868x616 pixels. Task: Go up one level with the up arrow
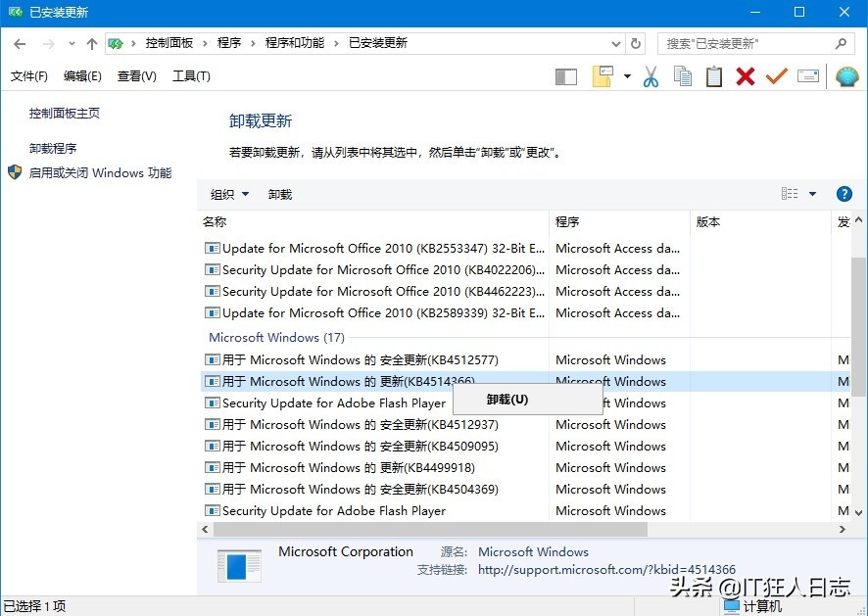[x=92, y=44]
